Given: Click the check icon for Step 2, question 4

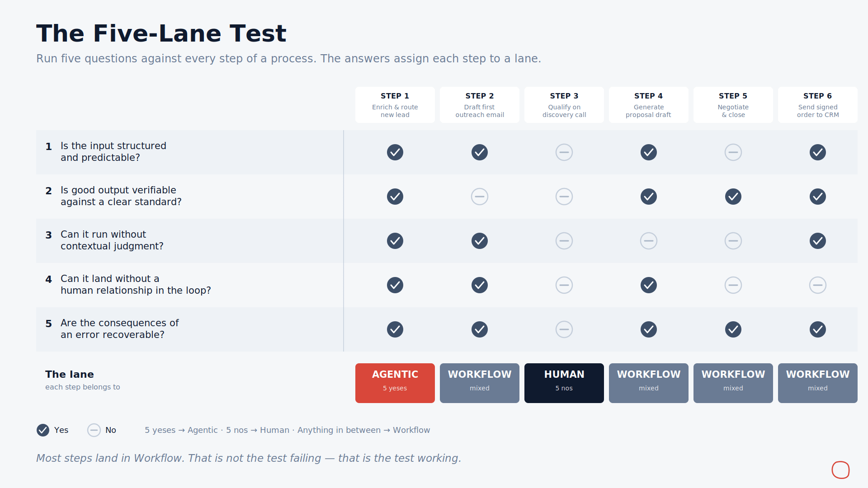Looking at the screenshot, I should [x=479, y=285].
